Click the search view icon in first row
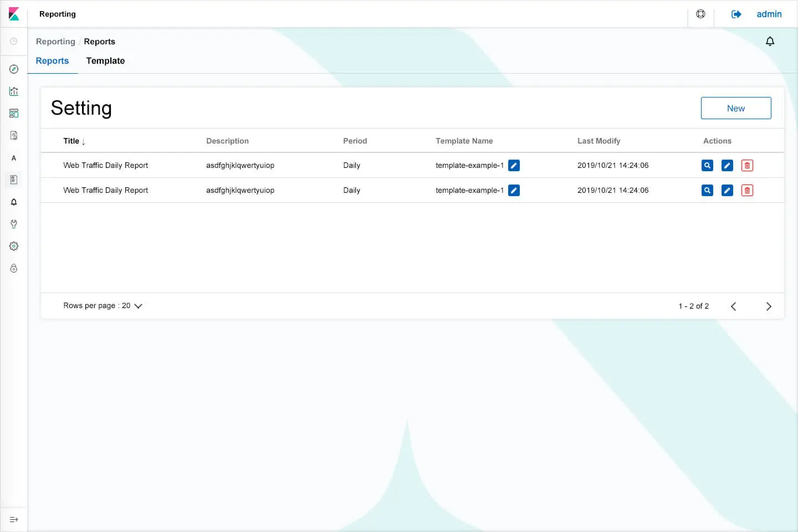798x532 pixels. pos(707,165)
